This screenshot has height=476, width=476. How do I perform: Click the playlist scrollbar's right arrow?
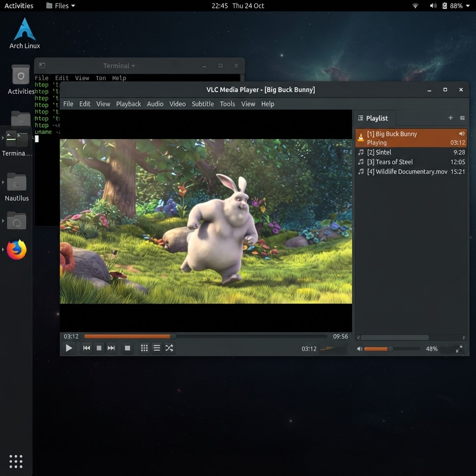click(x=463, y=337)
